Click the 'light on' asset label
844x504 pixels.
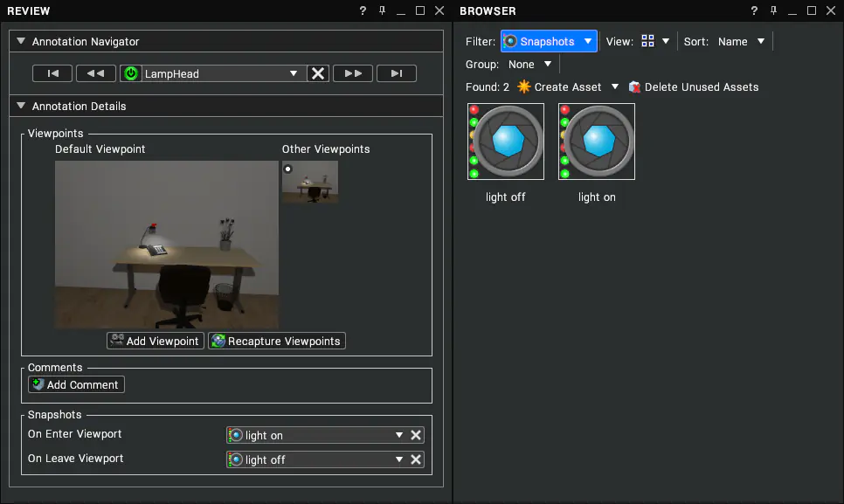coord(597,197)
